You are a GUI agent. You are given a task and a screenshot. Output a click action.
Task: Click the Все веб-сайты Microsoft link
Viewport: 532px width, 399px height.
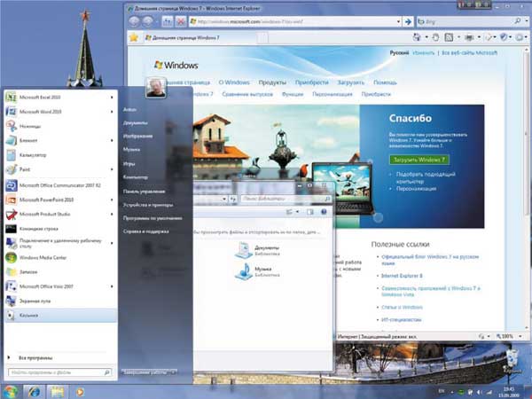(x=469, y=53)
